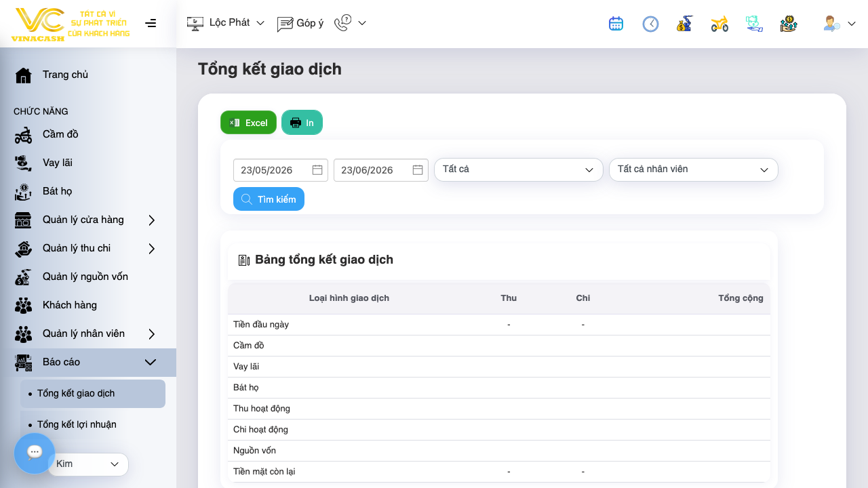Expand the Quản lý nhân viên submenu chevron
The height and width of the screenshot is (488, 868).
152,333
